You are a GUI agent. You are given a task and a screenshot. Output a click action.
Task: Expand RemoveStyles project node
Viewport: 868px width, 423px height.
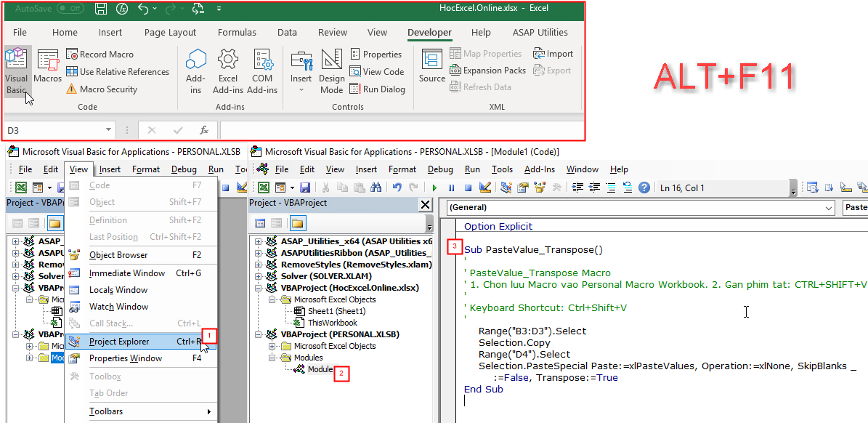click(x=259, y=265)
